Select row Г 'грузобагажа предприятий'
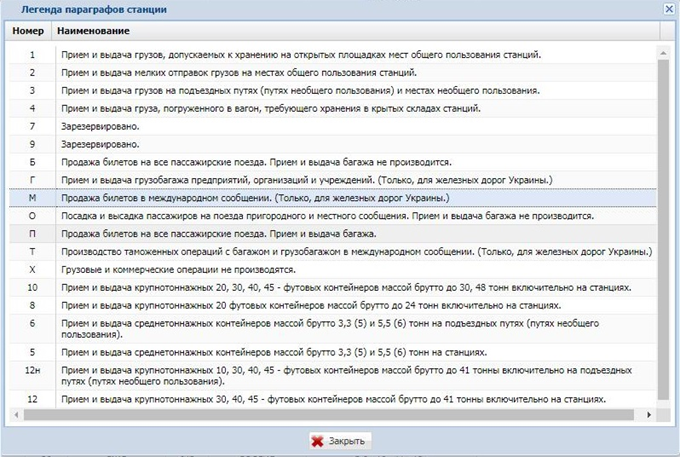This screenshot has width=680, height=457. (333, 180)
